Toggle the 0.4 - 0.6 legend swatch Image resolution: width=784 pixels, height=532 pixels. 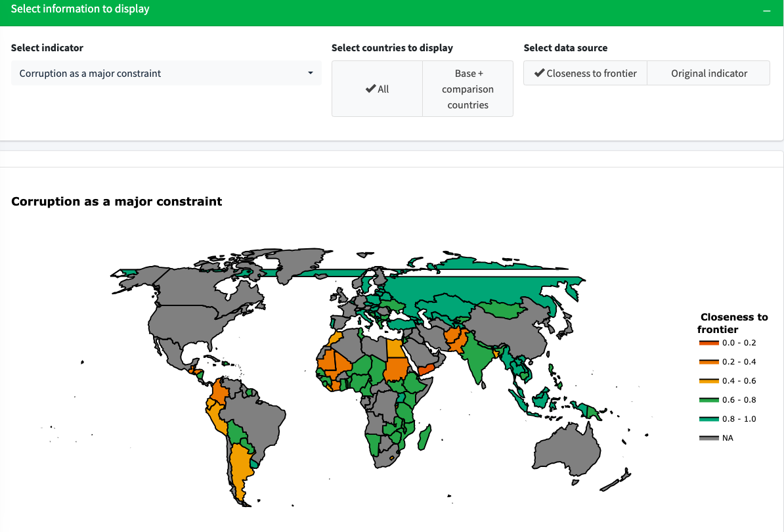[x=708, y=381]
